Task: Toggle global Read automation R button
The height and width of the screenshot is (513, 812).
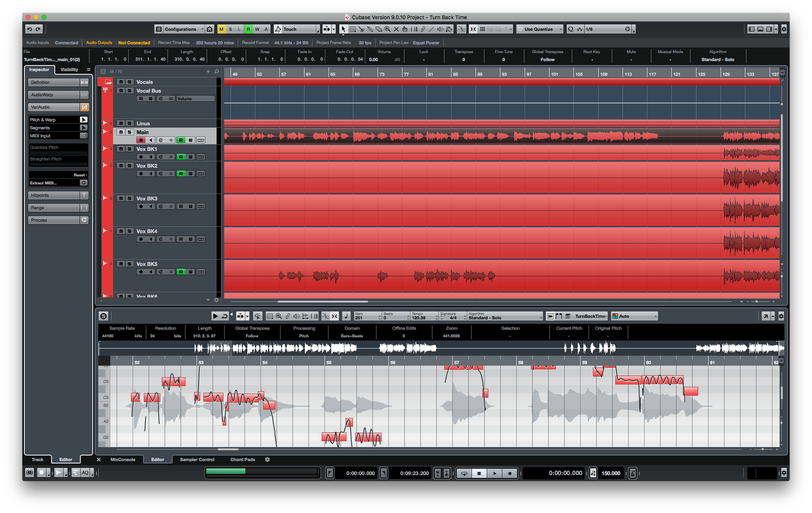Action: point(249,29)
